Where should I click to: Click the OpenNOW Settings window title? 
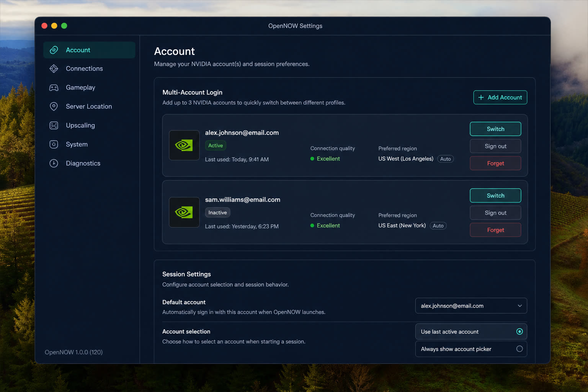(295, 26)
